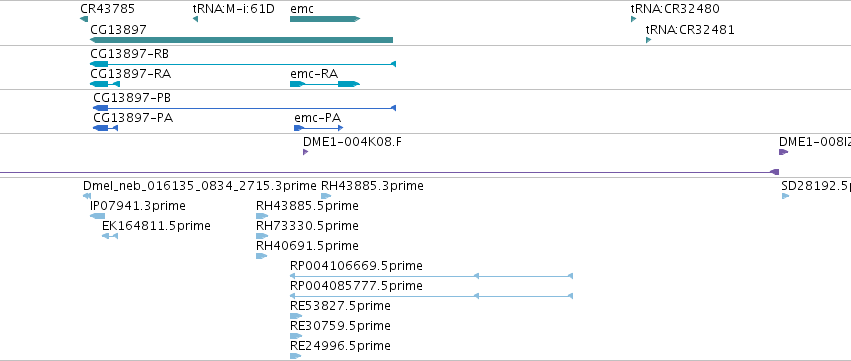Click the SD28192.5prime feature glyph
This screenshot has height=361, width=851.
coord(785,196)
